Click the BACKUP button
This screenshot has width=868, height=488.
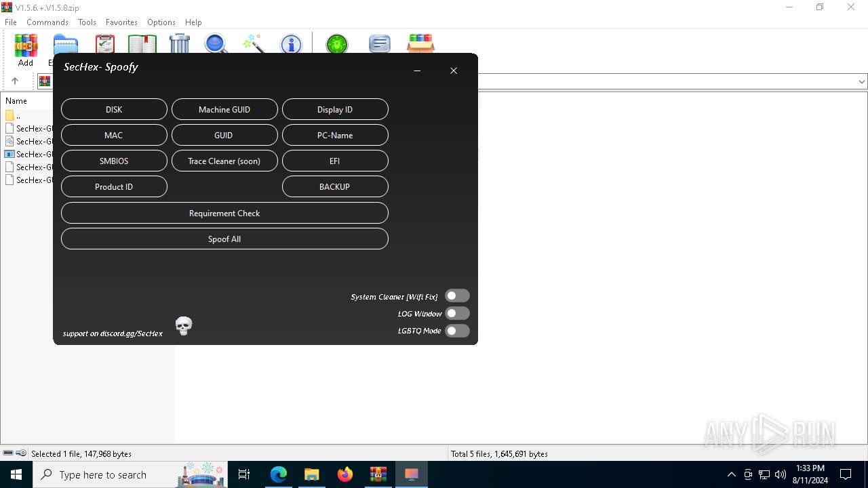pos(335,186)
